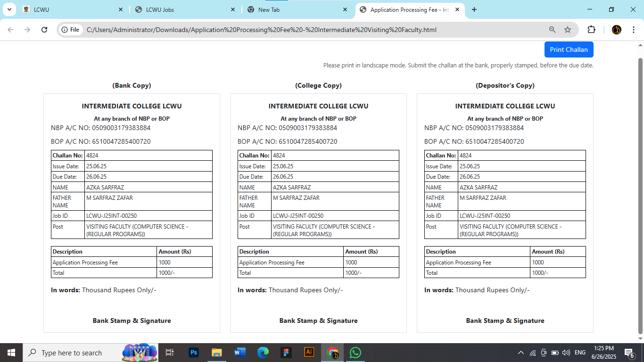Viewport: 644px width, 362px height.
Task: Close the New Tab tab
Action: pos(345,9)
